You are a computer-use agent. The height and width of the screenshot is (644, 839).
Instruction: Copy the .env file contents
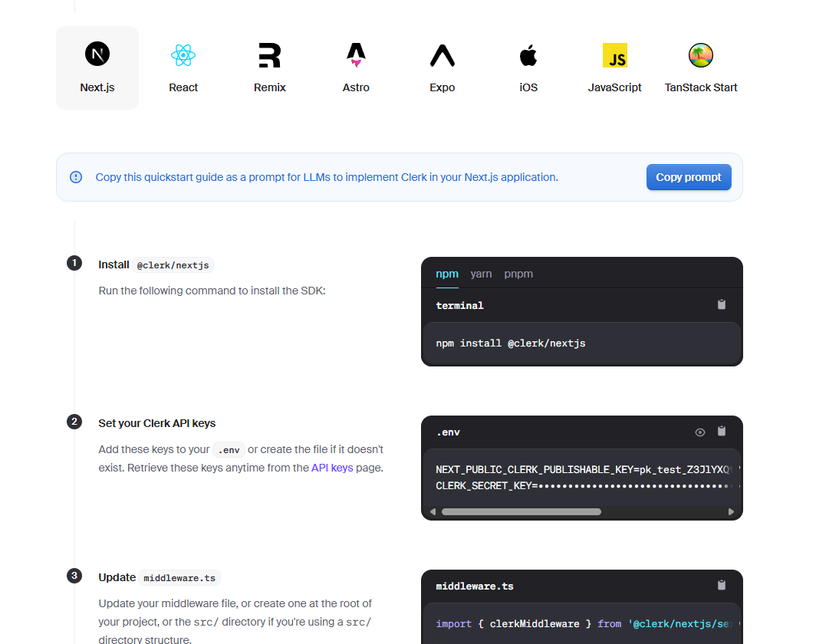[x=722, y=432]
